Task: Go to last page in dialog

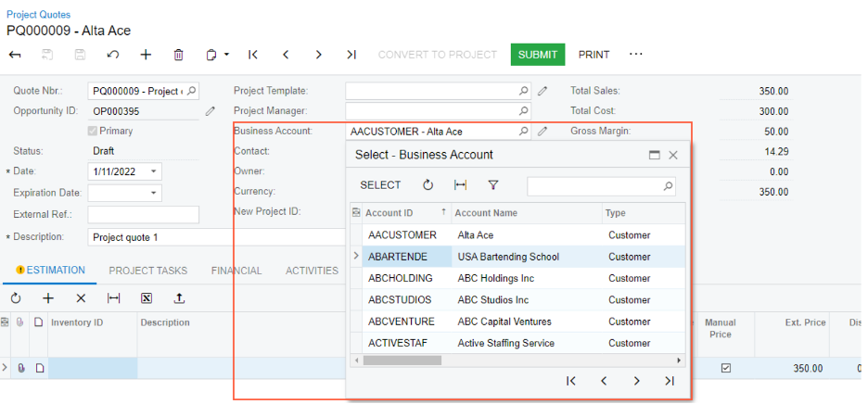Action: (670, 381)
